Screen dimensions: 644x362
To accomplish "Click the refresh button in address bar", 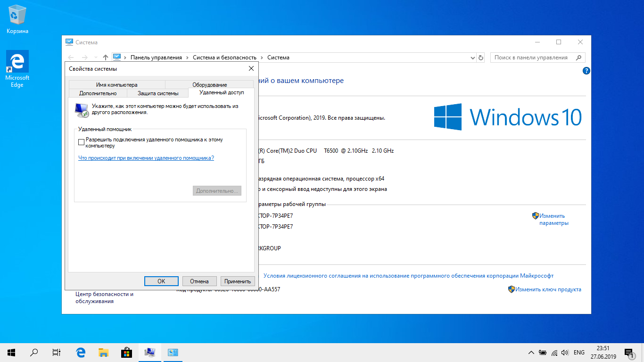I will (481, 58).
